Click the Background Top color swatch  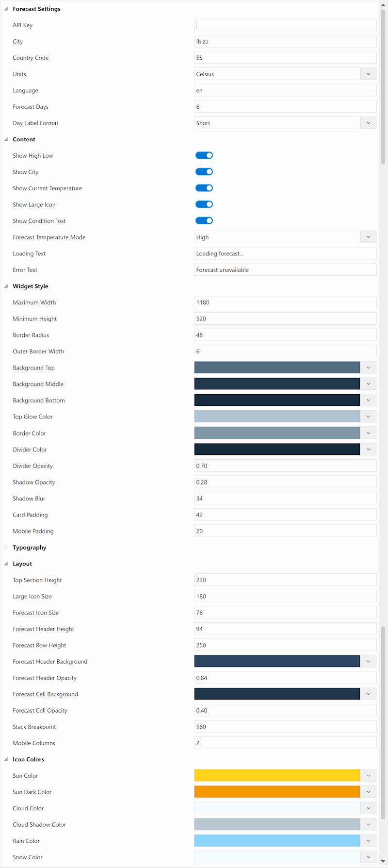pyautogui.click(x=277, y=368)
